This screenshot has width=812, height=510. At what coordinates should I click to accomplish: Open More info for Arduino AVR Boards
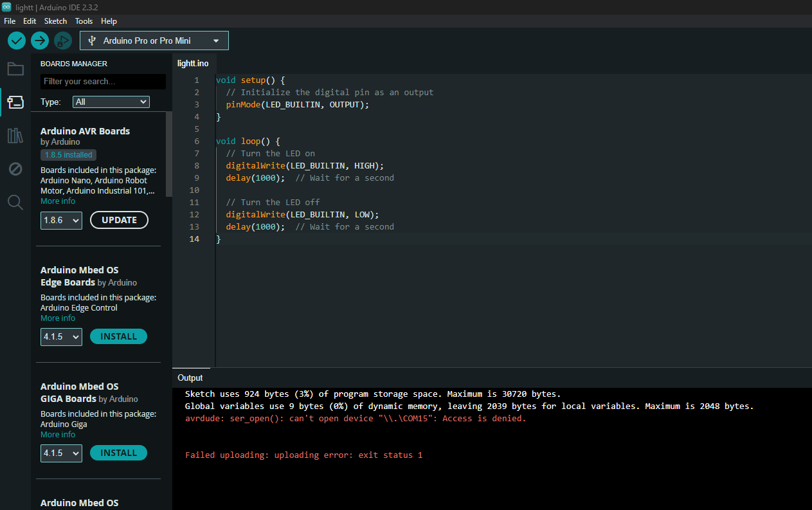(x=58, y=201)
